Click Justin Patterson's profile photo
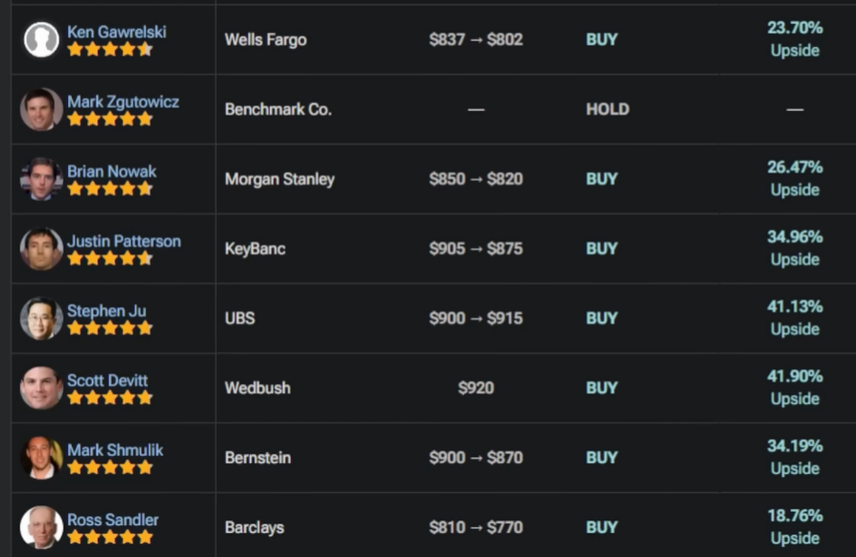The height and width of the screenshot is (557, 856). pos(41,248)
